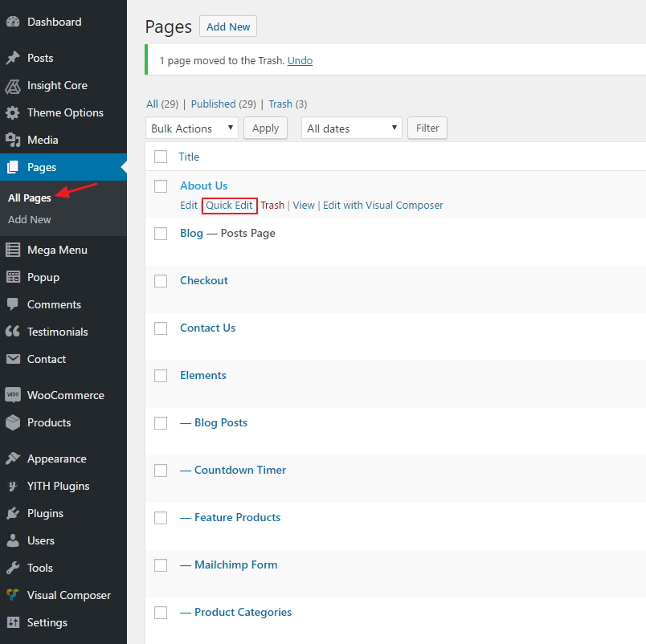Image resolution: width=646 pixels, height=644 pixels.
Task: Open the Visual Composer icon
Action: [13, 595]
